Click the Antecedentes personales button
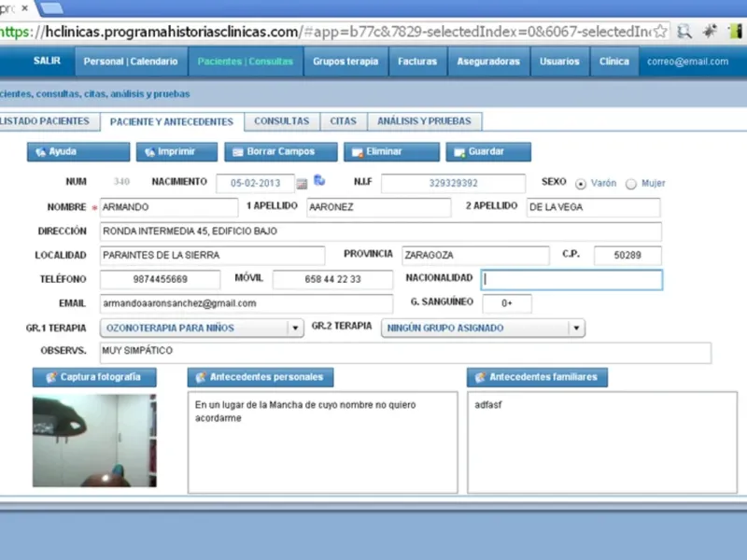This screenshot has width=747, height=560. [x=261, y=377]
